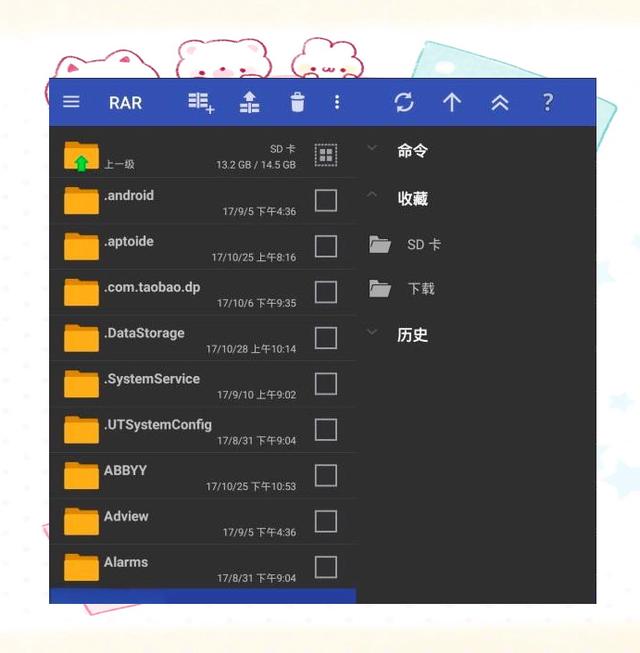Check the .com.taobao.dp folder checkbox
The image size is (640, 653).
(326, 292)
